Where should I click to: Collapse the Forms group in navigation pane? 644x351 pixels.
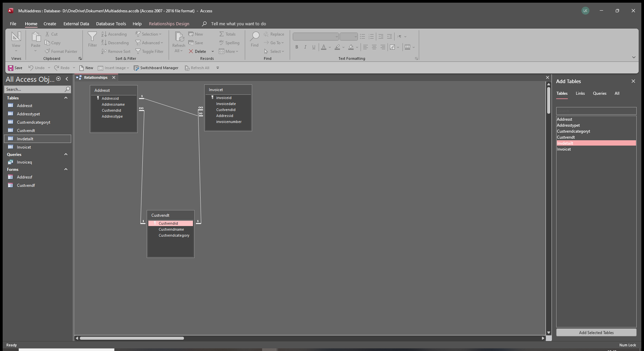pyautogui.click(x=66, y=170)
